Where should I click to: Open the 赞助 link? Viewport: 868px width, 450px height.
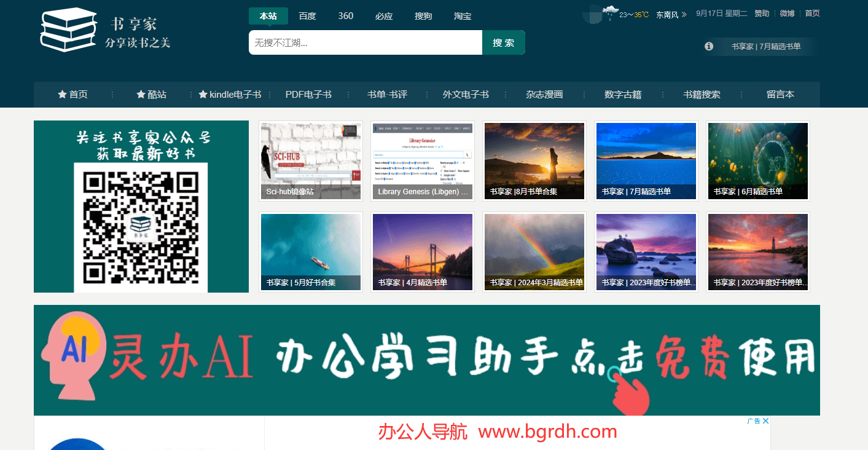(762, 14)
